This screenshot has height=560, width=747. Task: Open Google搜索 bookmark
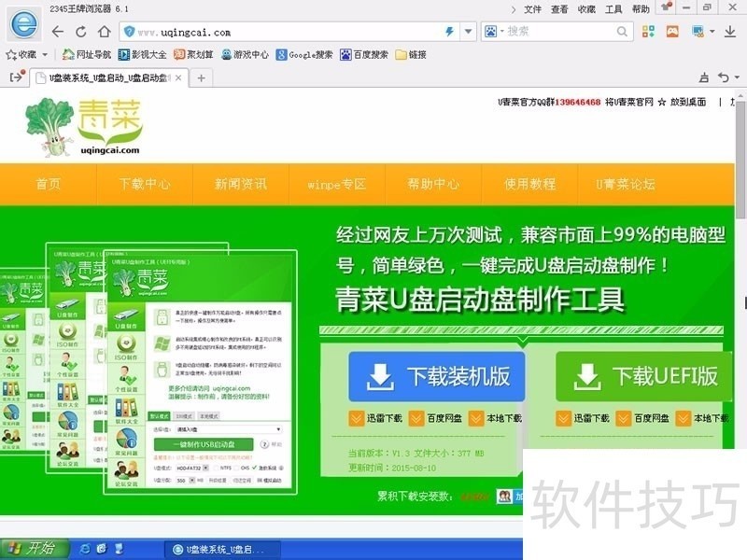coord(304,55)
